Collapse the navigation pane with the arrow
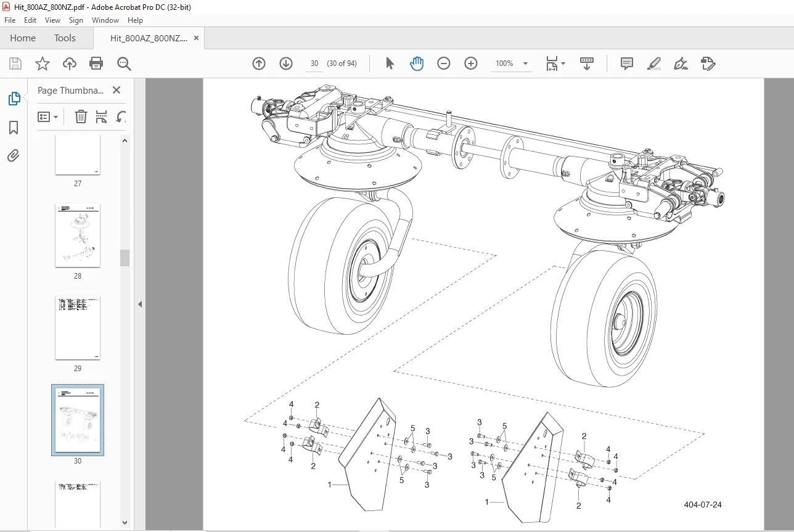 [140, 305]
